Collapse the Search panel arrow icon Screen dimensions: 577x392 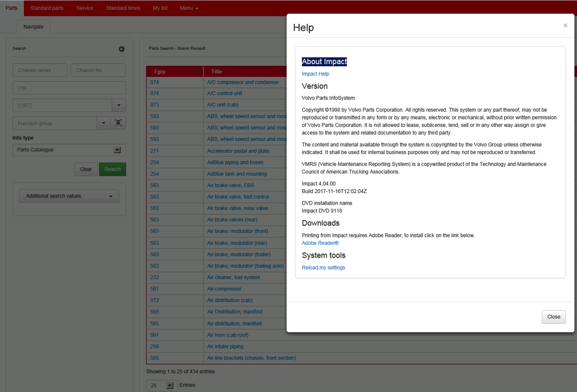point(121,49)
